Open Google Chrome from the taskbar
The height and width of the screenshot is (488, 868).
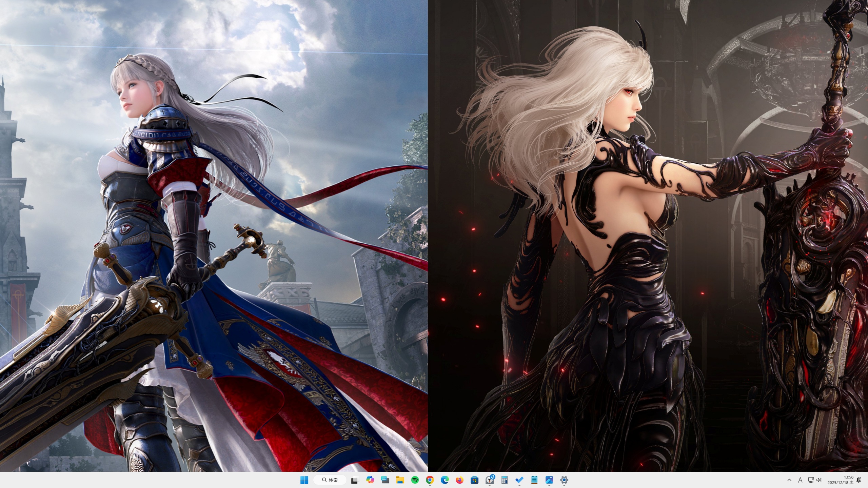430,480
